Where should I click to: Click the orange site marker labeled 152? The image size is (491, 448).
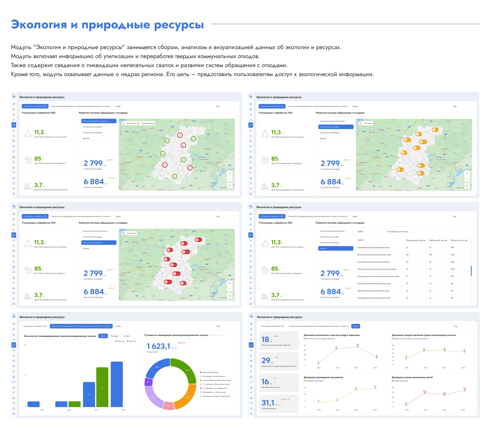point(423,142)
